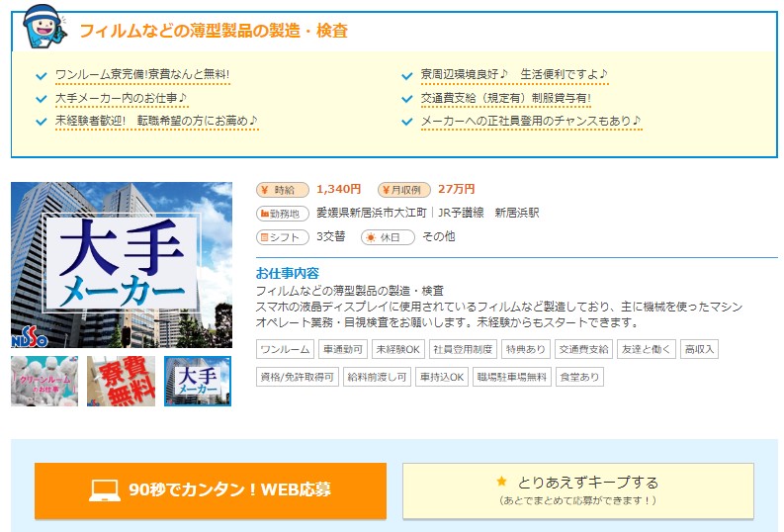The image size is (784, 532).
Task: Choose the 未経験OK tag
Action: pos(398,349)
